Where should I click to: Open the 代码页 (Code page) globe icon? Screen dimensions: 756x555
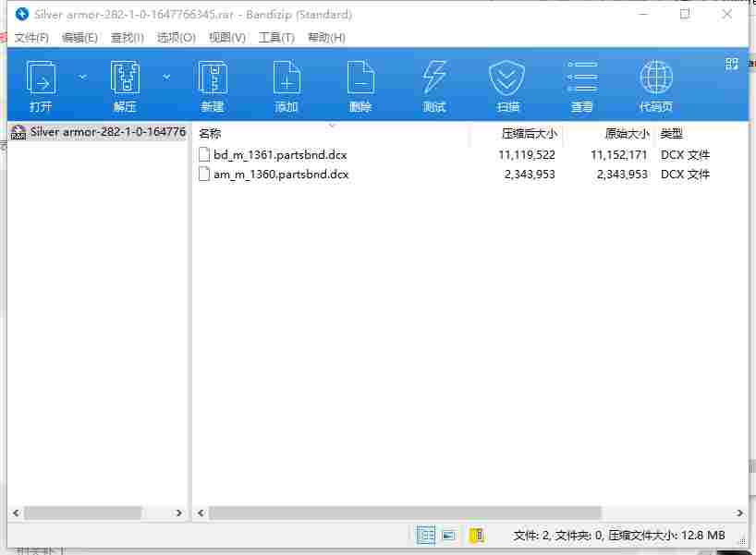coord(655,77)
